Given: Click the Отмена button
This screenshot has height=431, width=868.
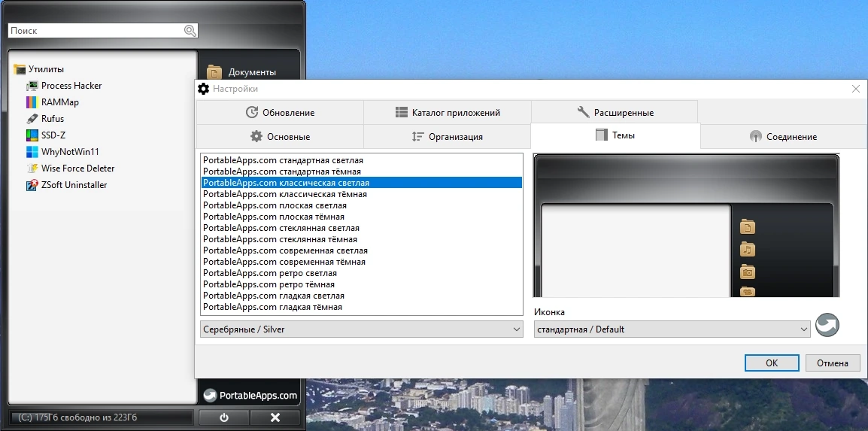Looking at the screenshot, I should click(x=832, y=363).
